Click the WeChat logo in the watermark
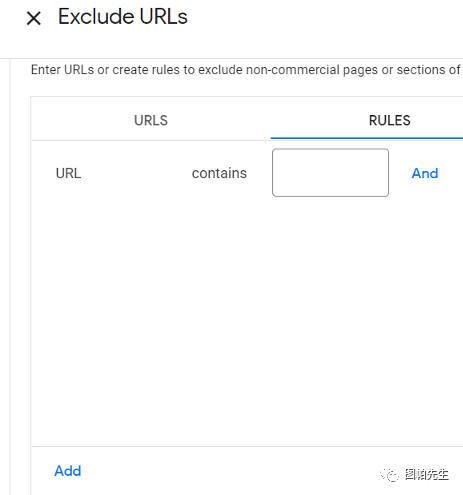 (x=389, y=475)
